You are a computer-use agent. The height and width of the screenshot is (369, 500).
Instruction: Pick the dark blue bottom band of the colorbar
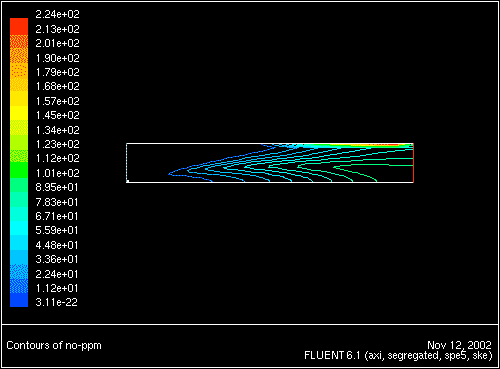tap(19, 300)
